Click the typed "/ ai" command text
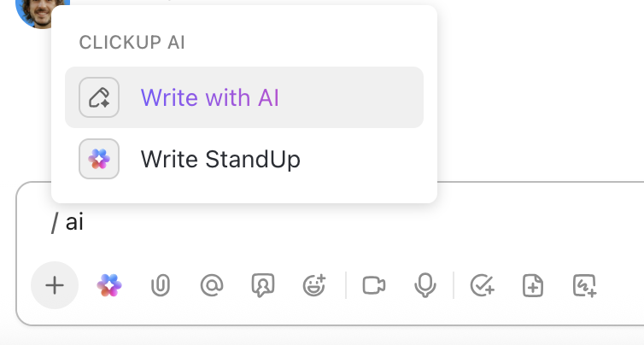This screenshot has width=644, height=345. pyautogui.click(x=67, y=223)
